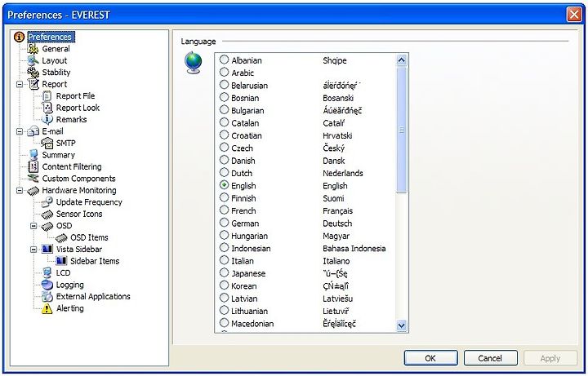Collapse the Hardware Monitoring tree node
Image resolution: width=588 pixels, height=376 pixels.
[x=20, y=191]
